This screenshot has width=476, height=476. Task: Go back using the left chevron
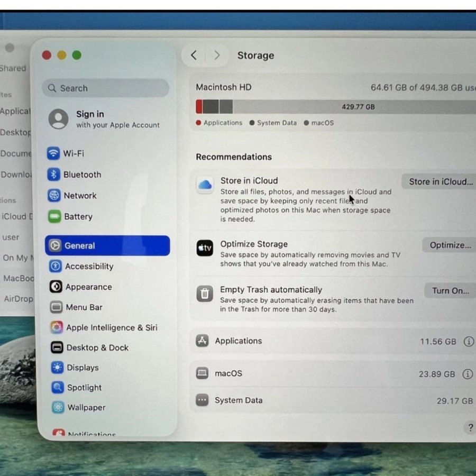click(194, 56)
